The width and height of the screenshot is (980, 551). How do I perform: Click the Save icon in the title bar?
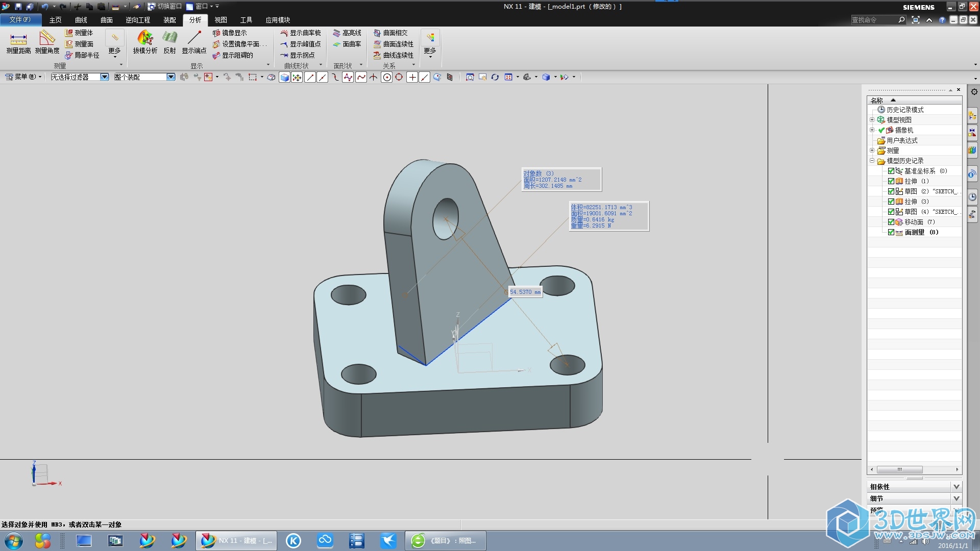tap(18, 7)
